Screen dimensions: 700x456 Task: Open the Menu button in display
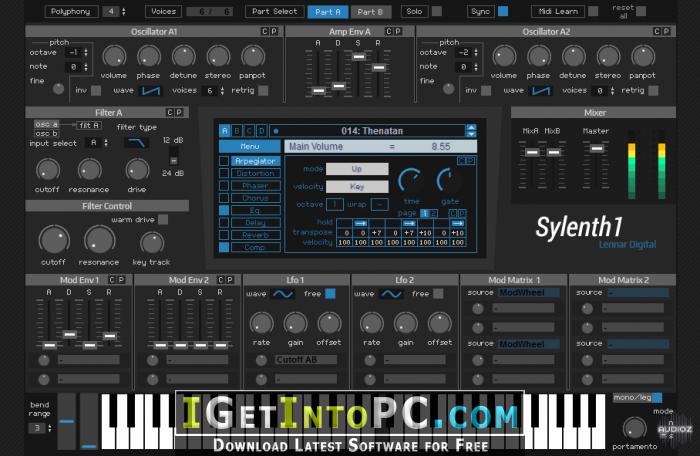click(x=250, y=146)
